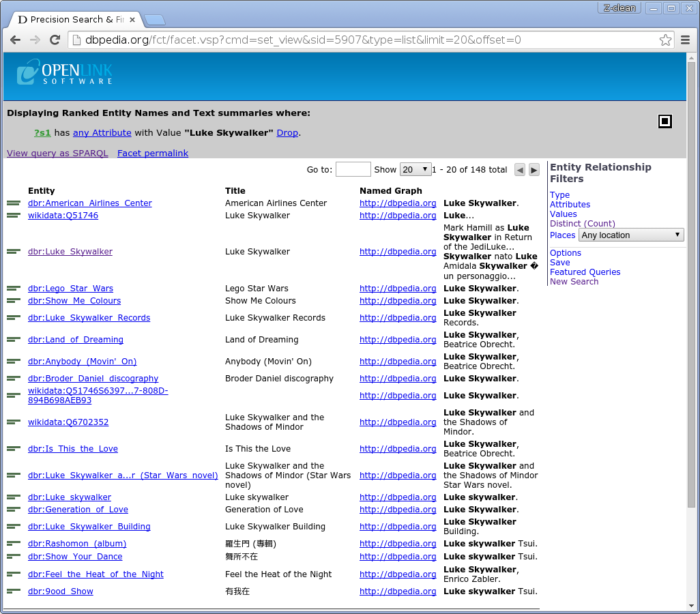Click rank bars icon beside dbr:Lego_Star_Wars

tap(14, 289)
